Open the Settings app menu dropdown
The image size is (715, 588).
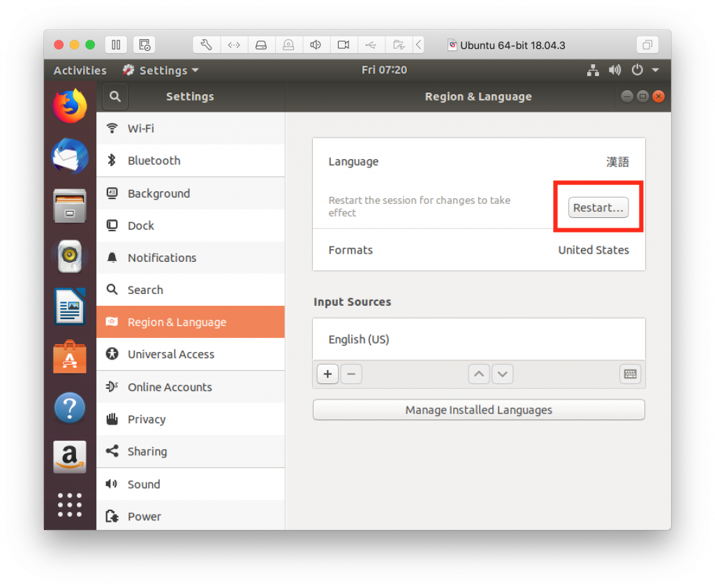[161, 71]
